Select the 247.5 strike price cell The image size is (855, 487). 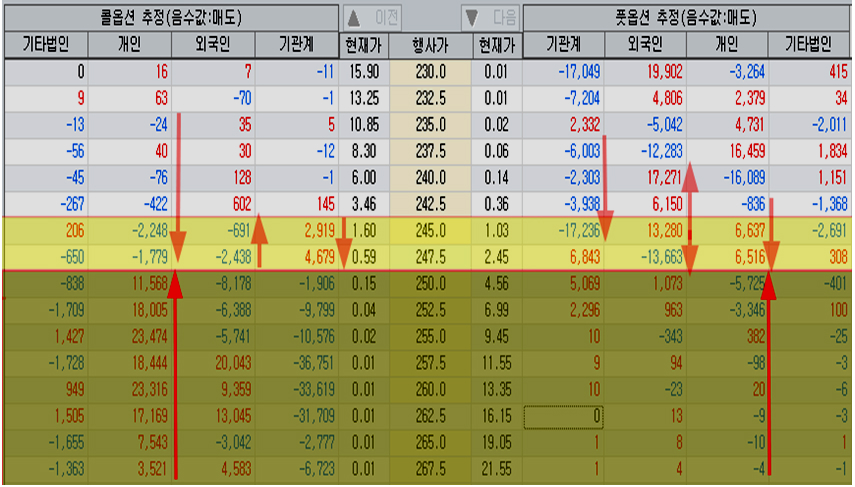coord(430,256)
